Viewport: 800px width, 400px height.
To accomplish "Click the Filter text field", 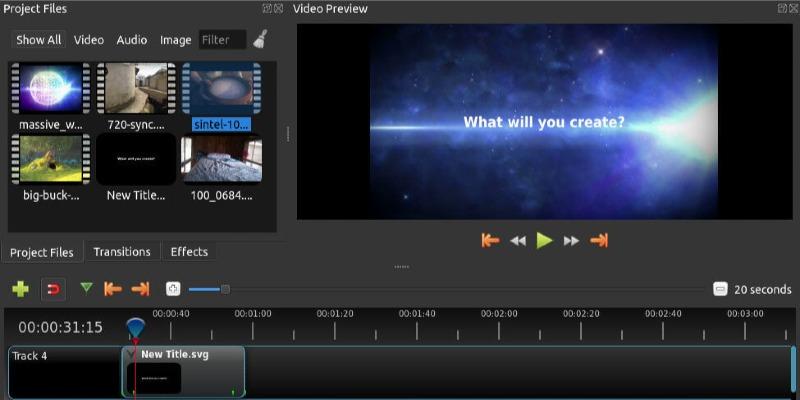I will point(221,40).
